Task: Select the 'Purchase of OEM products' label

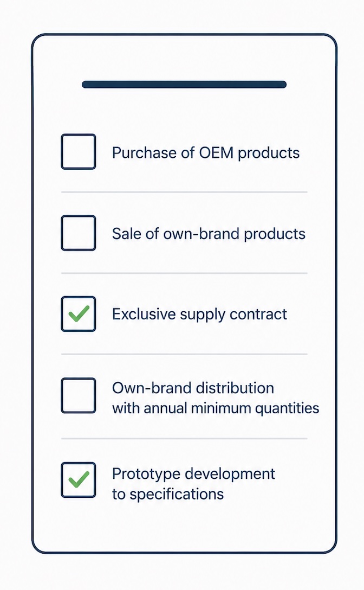Action: [206, 153]
